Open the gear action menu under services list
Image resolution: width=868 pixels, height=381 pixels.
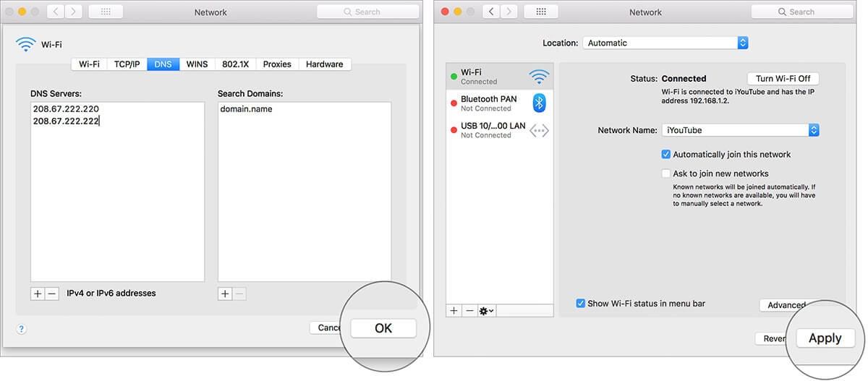coord(486,310)
